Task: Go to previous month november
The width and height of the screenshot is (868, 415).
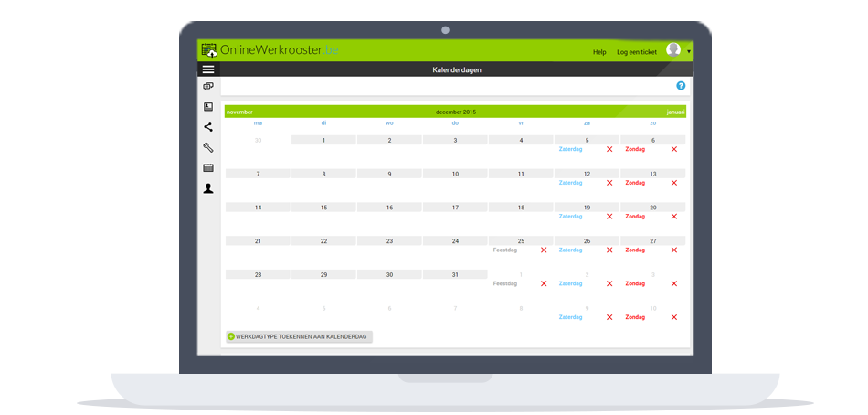Action: (239, 112)
